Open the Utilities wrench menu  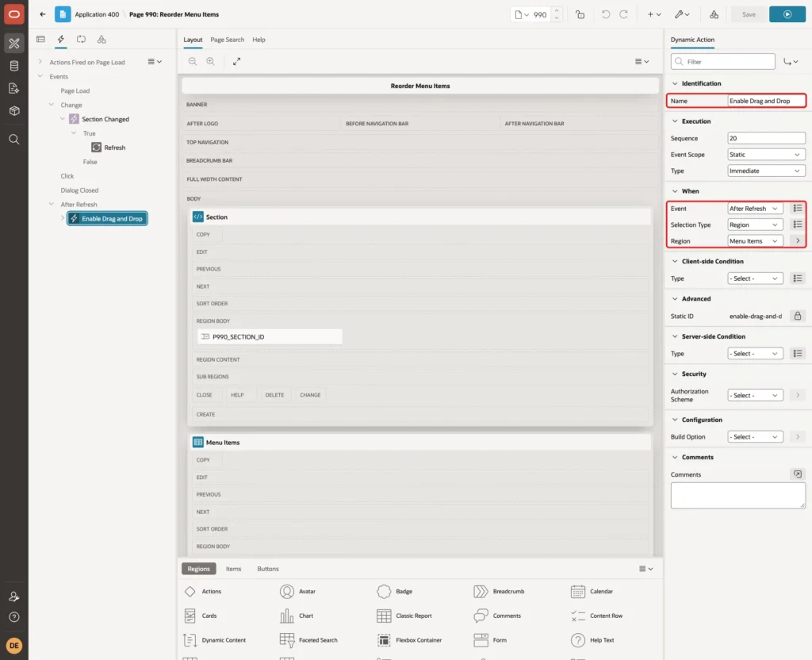point(682,14)
